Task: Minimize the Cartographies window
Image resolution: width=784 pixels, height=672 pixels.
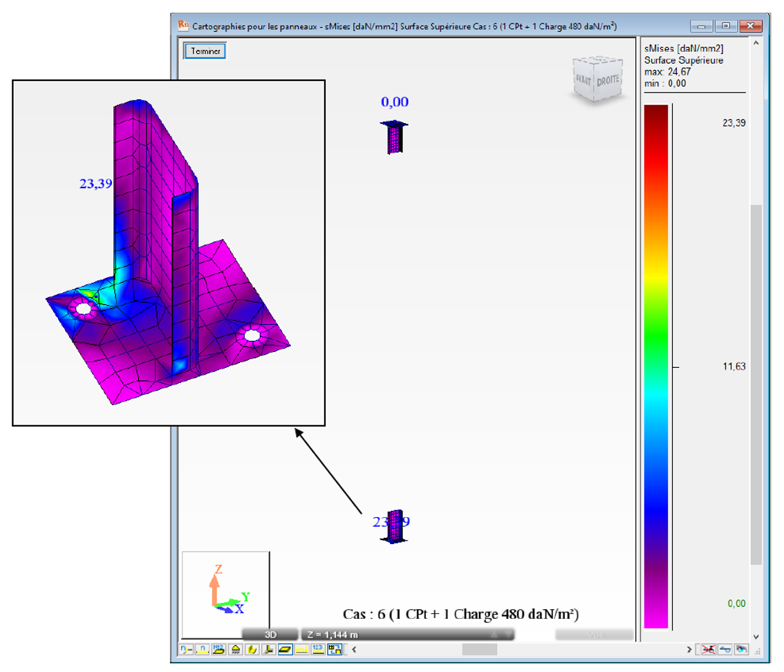Action: [x=701, y=26]
